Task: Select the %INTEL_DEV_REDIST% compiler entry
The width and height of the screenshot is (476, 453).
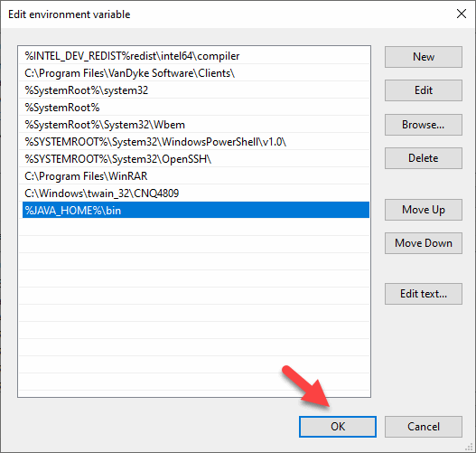Action: [x=196, y=56]
